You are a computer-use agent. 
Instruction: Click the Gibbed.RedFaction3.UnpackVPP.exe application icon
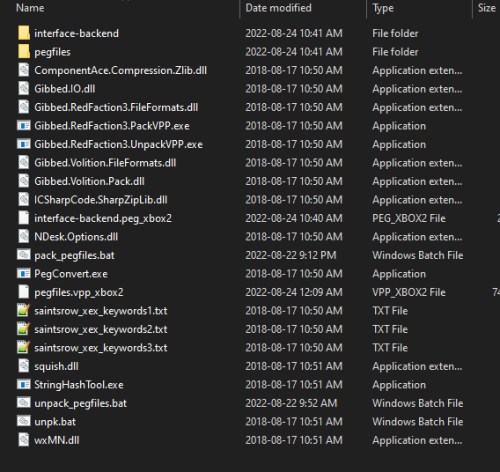coord(23,144)
